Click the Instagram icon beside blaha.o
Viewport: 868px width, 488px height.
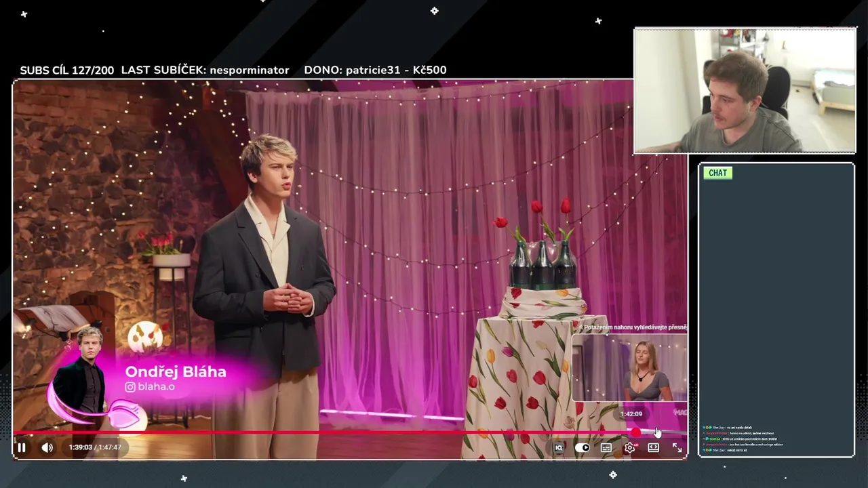coord(130,387)
